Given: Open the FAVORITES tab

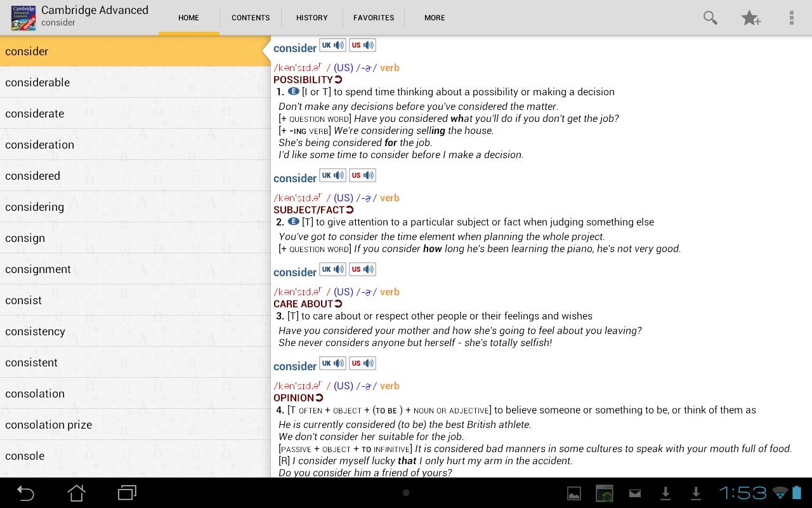Looking at the screenshot, I should point(374,18).
